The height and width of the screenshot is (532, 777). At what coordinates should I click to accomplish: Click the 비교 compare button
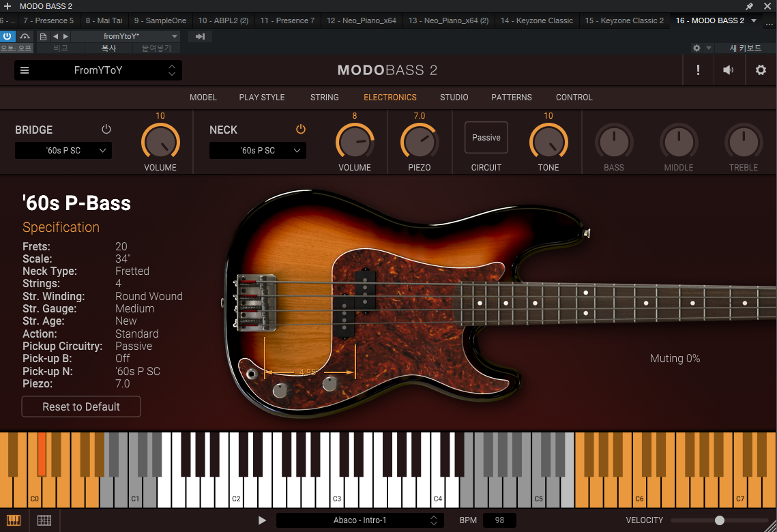tap(61, 48)
